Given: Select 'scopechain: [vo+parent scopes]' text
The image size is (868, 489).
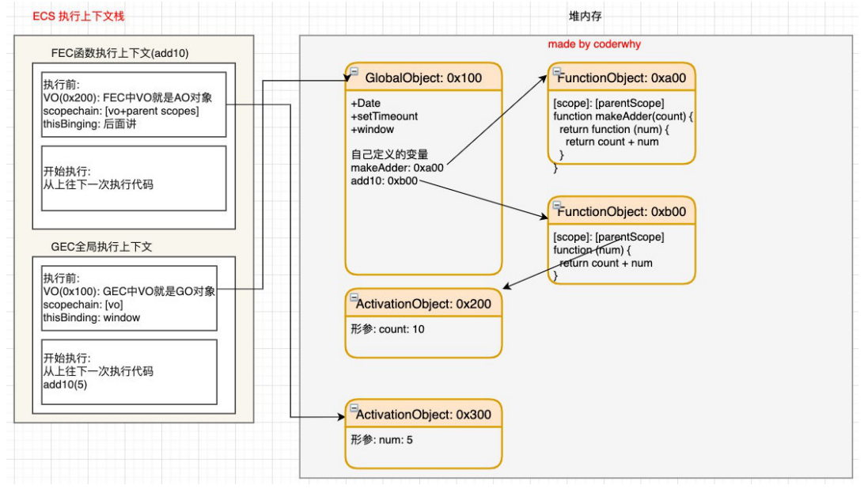Looking at the screenshot, I should pos(121,111).
